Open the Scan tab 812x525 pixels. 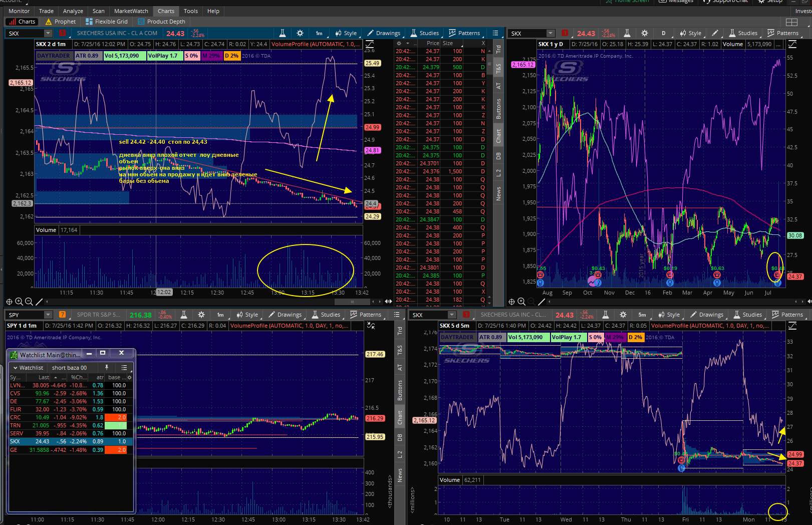99,11
